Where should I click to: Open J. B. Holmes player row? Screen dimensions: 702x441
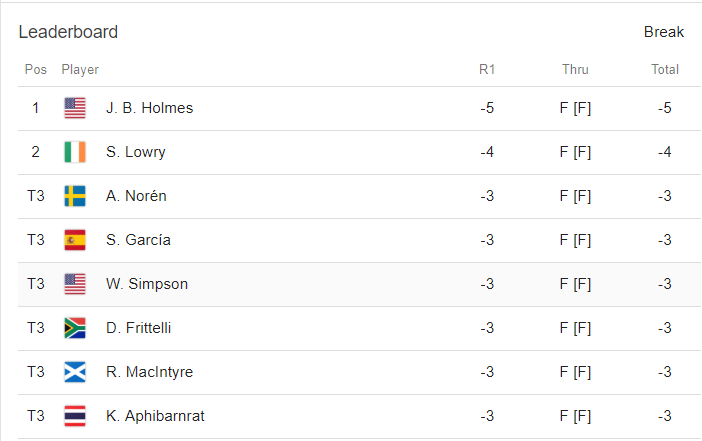[149, 108]
